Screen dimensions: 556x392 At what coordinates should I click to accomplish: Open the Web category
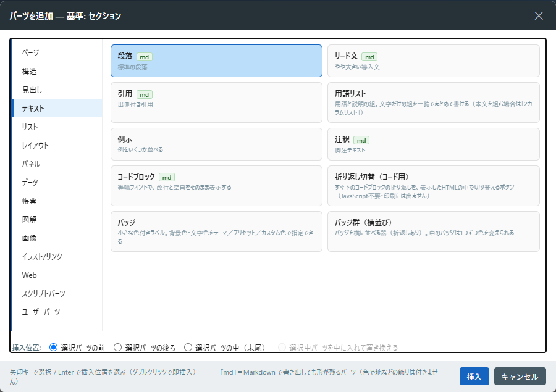point(57,275)
